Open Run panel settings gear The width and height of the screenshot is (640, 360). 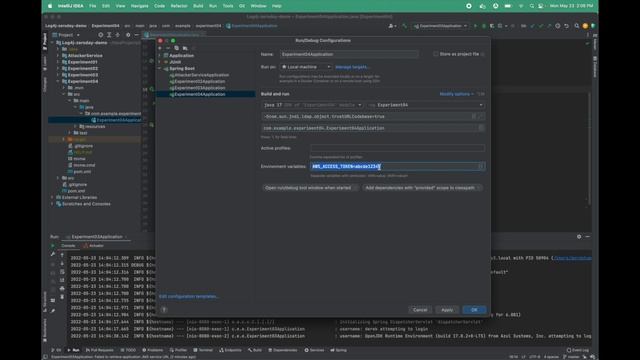click(579, 236)
